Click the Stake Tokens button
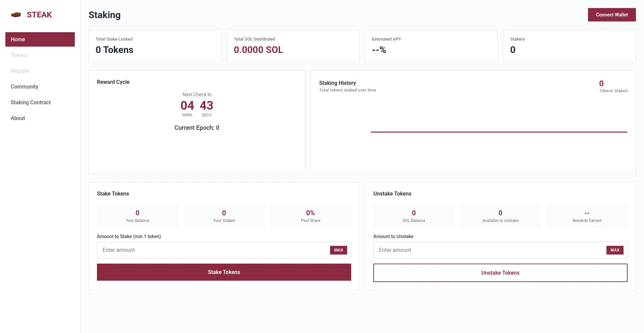 (x=224, y=272)
